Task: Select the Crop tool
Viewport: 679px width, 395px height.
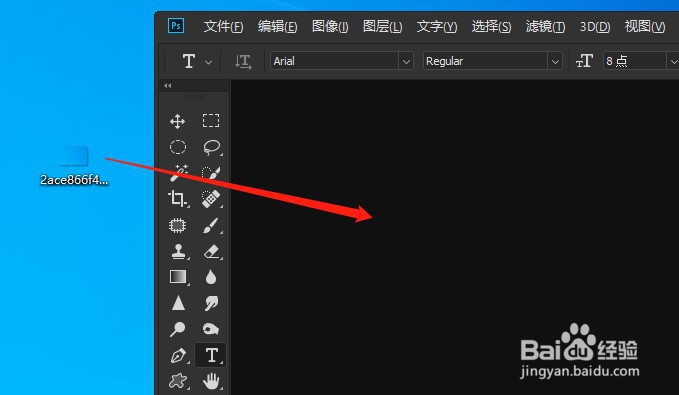Action: (x=178, y=199)
